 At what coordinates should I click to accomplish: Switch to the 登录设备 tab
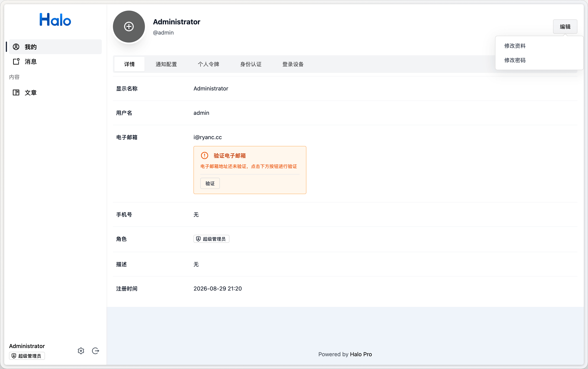pyautogui.click(x=293, y=64)
